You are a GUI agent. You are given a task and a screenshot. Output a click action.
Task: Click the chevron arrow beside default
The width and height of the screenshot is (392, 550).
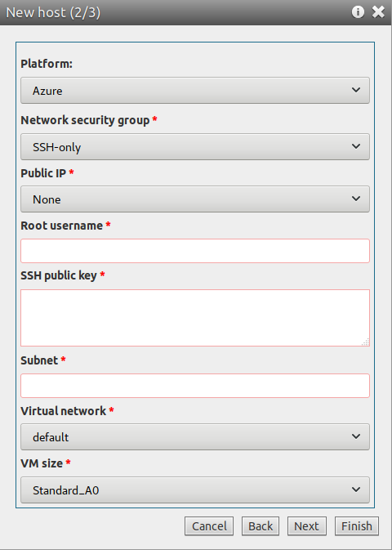click(x=356, y=436)
